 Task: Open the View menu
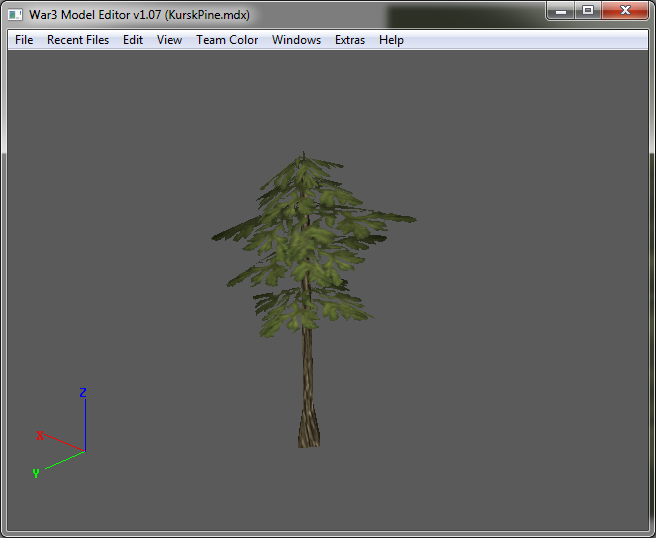[x=169, y=40]
